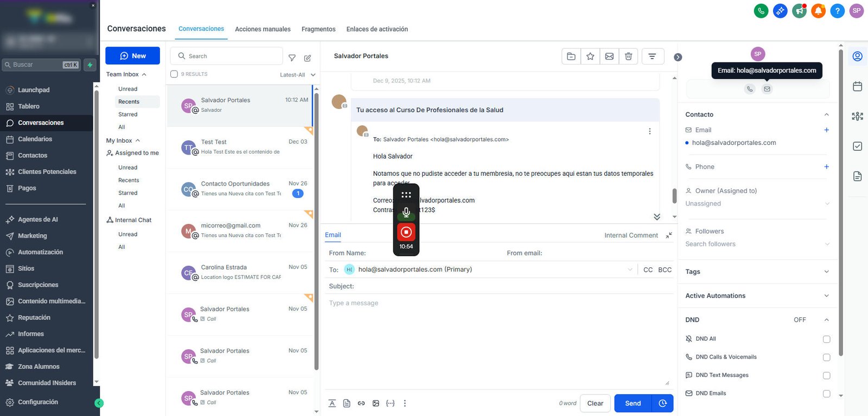Switch to Fragmentos tab
The image size is (868, 416).
point(318,29)
